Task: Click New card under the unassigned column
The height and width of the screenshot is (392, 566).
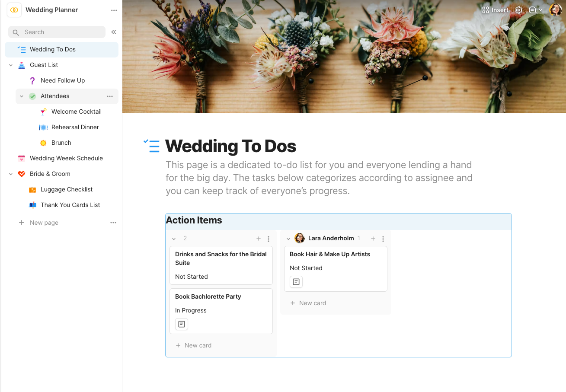Action: coord(194,345)
